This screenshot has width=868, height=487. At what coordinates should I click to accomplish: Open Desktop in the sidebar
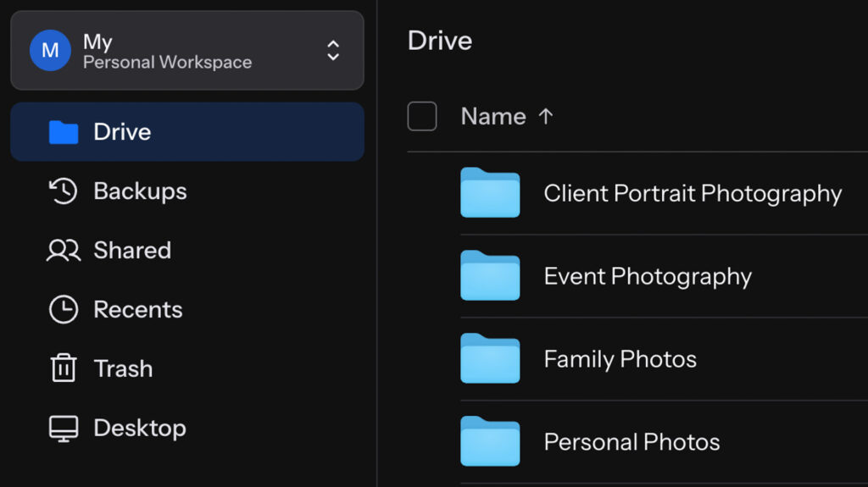point(187,428)
